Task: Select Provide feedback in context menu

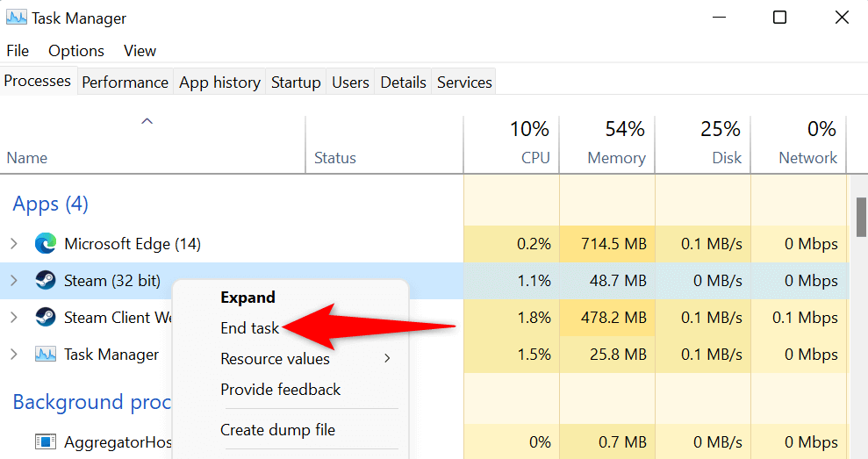Action: (280, 390)
